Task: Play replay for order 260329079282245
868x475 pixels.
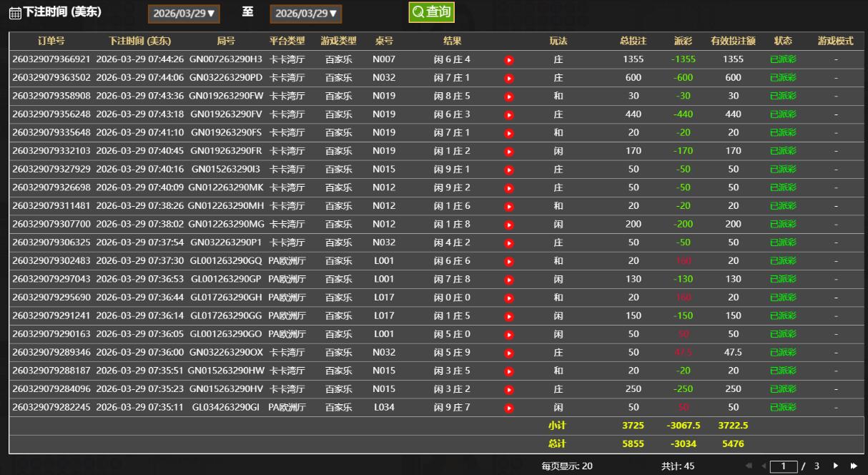Action: 509,408
